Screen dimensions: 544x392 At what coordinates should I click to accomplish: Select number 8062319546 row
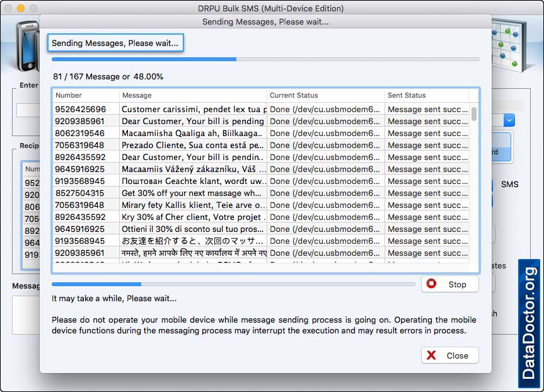pos(79,133)
